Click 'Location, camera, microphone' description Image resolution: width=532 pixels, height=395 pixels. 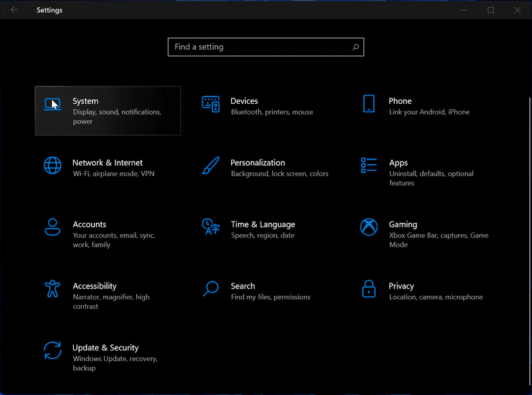tap(436, 297)
